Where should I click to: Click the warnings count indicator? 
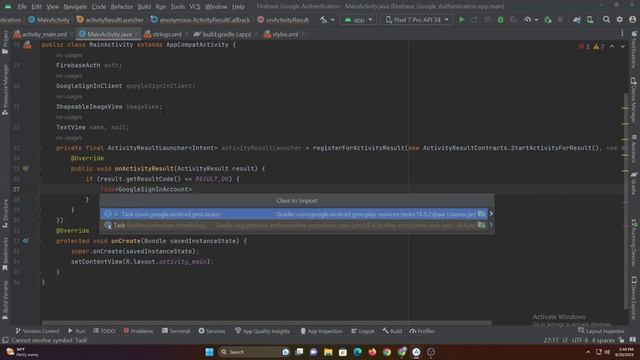[x=599, y=47]
